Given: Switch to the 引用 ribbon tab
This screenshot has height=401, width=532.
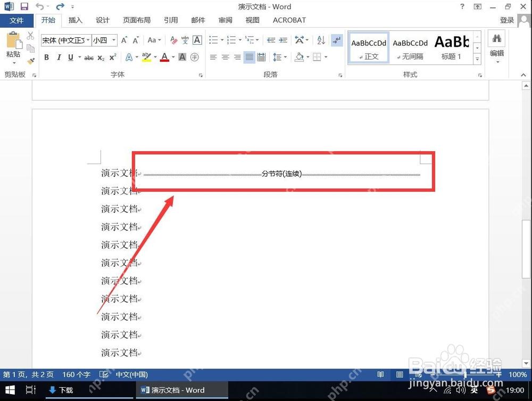Looking at the screenshot, I should pos(171,20).
